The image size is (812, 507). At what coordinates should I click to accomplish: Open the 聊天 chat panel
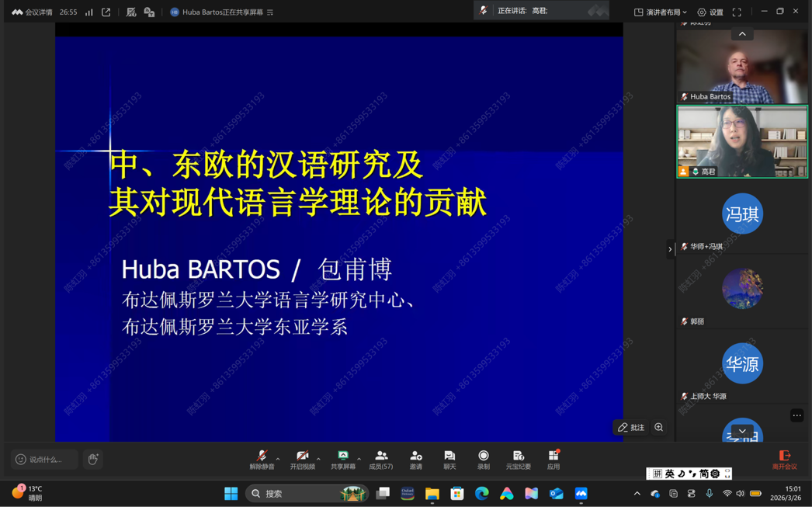coord(449,459)
